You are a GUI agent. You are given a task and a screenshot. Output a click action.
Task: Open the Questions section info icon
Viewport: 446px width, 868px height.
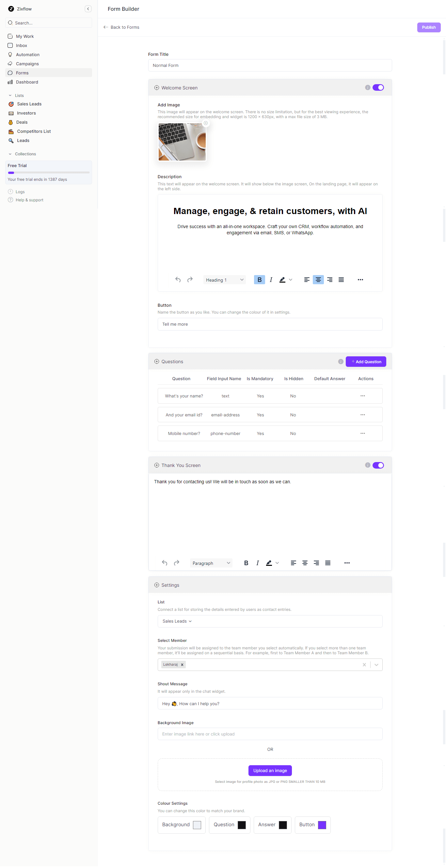341,362
